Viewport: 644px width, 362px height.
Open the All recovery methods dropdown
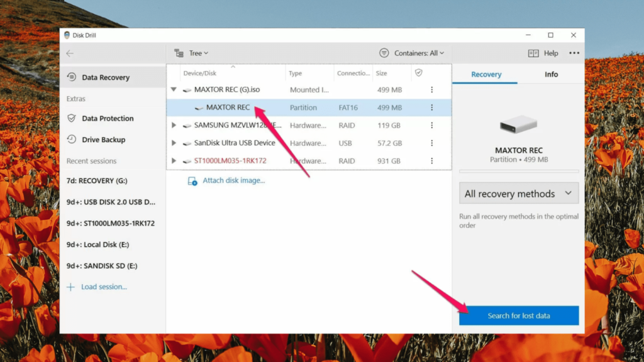tap(518, 193)
